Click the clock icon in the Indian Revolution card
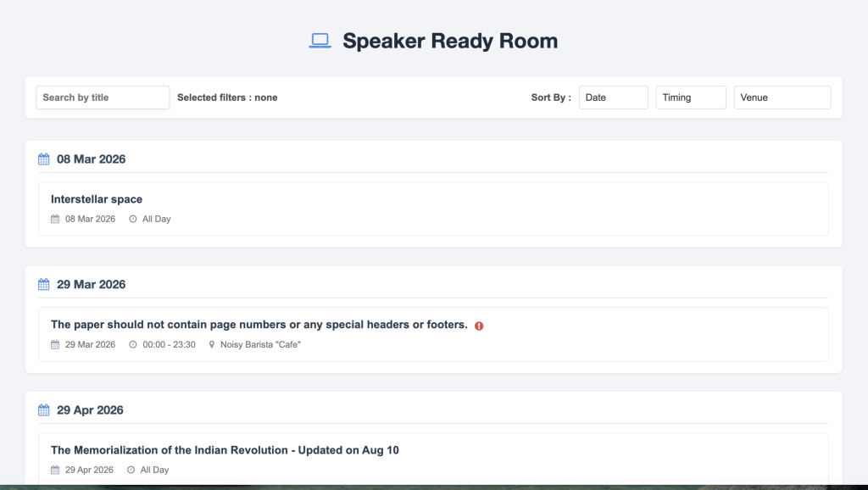868x490 pixels. [131, 470]
